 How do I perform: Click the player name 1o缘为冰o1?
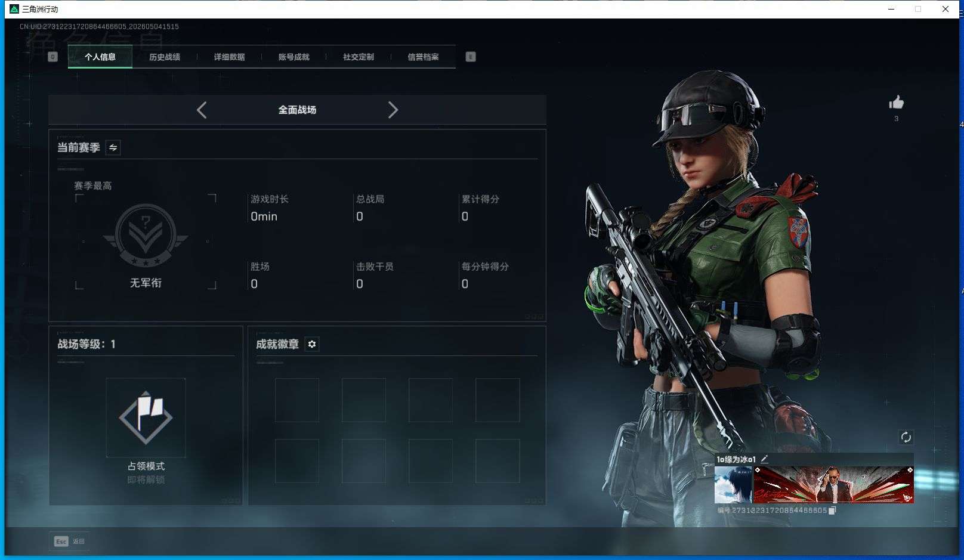pyautogui.click(x=736, y=459)
